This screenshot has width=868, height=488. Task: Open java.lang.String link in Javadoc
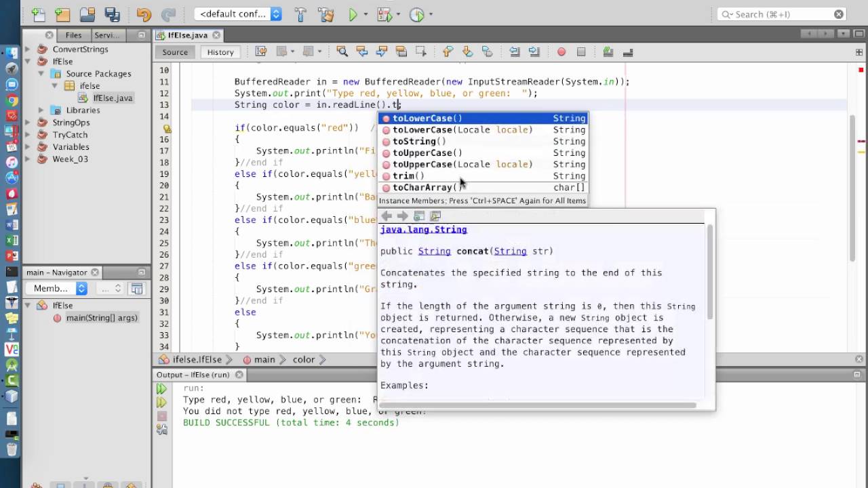424,230
